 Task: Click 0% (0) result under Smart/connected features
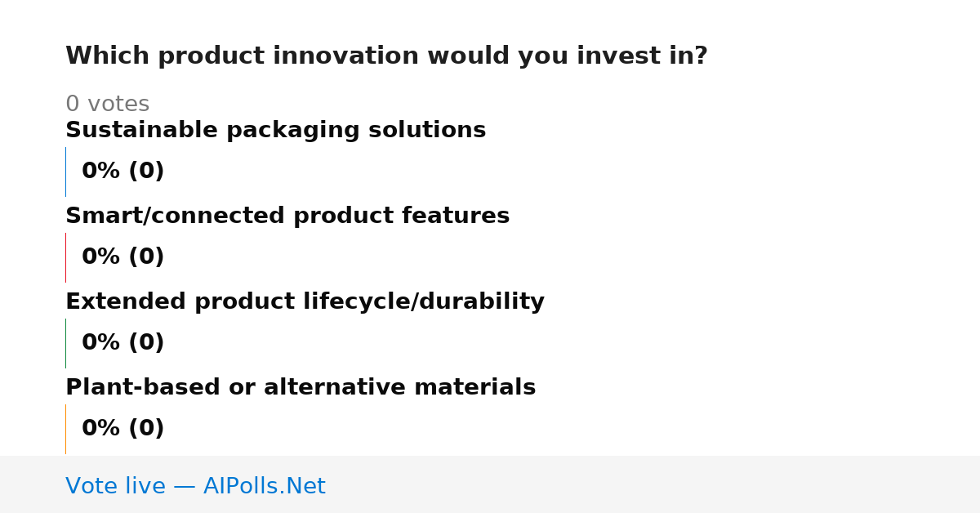122,257
